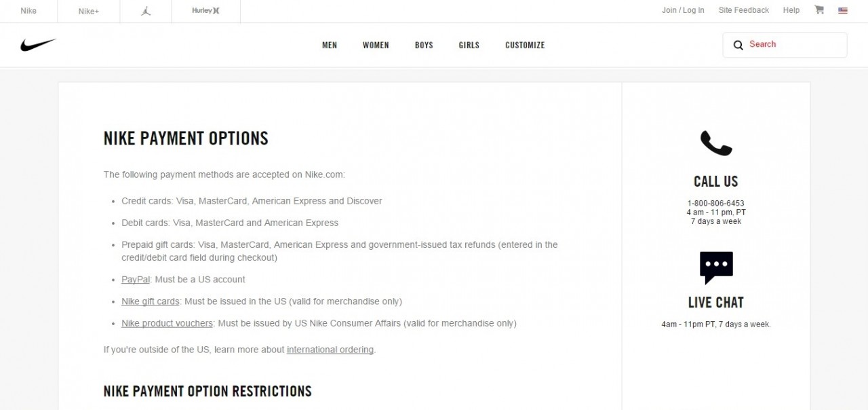Screen dimensions: 868x410
Task: Switch to the Nike+ tab
Action: (88, 11)
